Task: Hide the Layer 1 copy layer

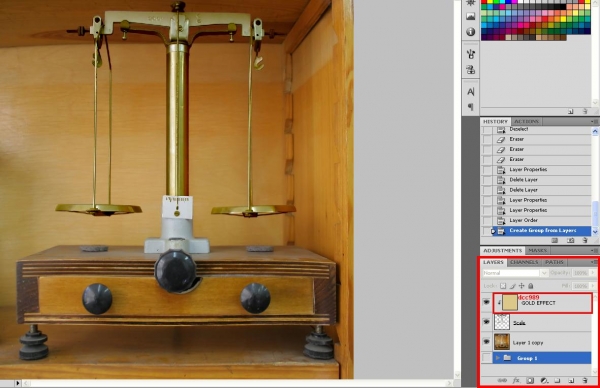Action: pyautogui.click(x=486, y=341)
